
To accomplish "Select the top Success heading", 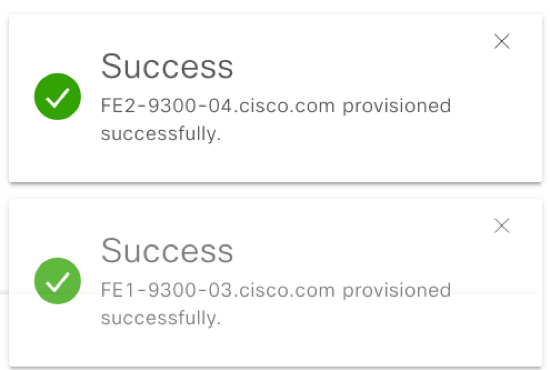I will [x=167, y=66].
